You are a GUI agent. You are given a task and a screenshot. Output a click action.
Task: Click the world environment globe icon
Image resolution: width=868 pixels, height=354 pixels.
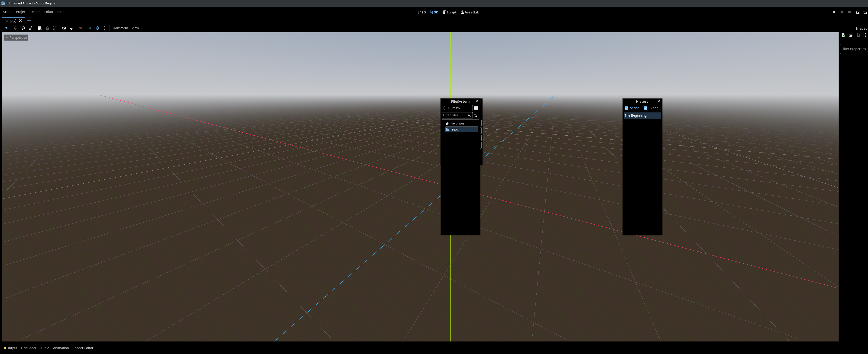pyautogui.click(x=97, y=28)
